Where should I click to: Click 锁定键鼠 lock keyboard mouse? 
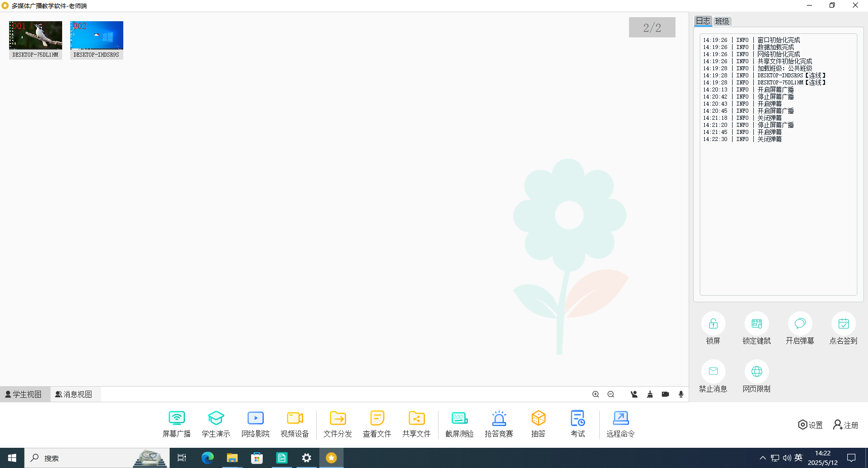coord(756,329)
